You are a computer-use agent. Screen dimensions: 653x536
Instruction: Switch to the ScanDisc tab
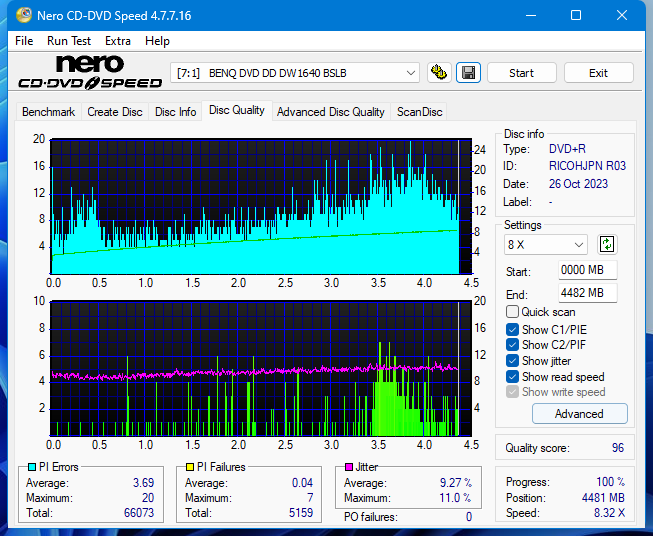tap(419, 112)
